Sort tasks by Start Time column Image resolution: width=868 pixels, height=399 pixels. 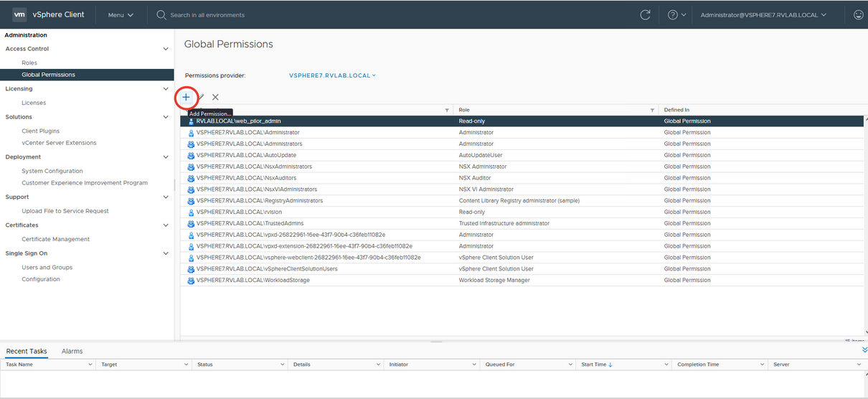coord(595,365)
